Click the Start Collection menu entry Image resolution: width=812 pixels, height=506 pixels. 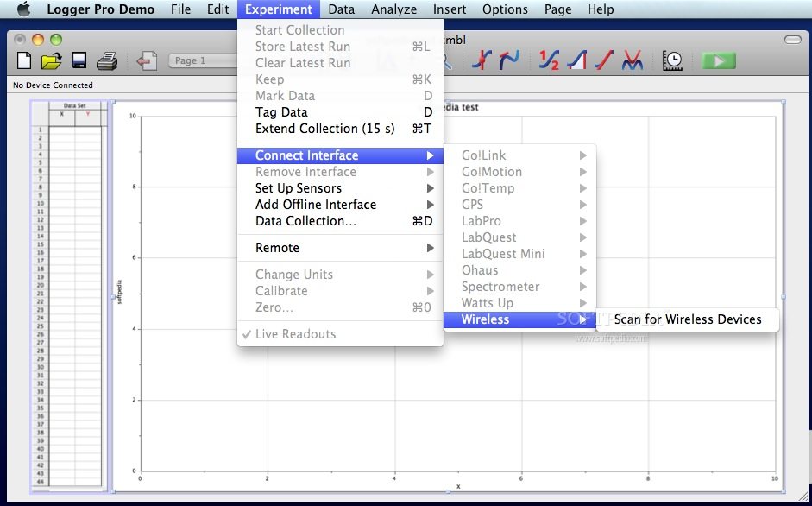click(x=340, y=30)
